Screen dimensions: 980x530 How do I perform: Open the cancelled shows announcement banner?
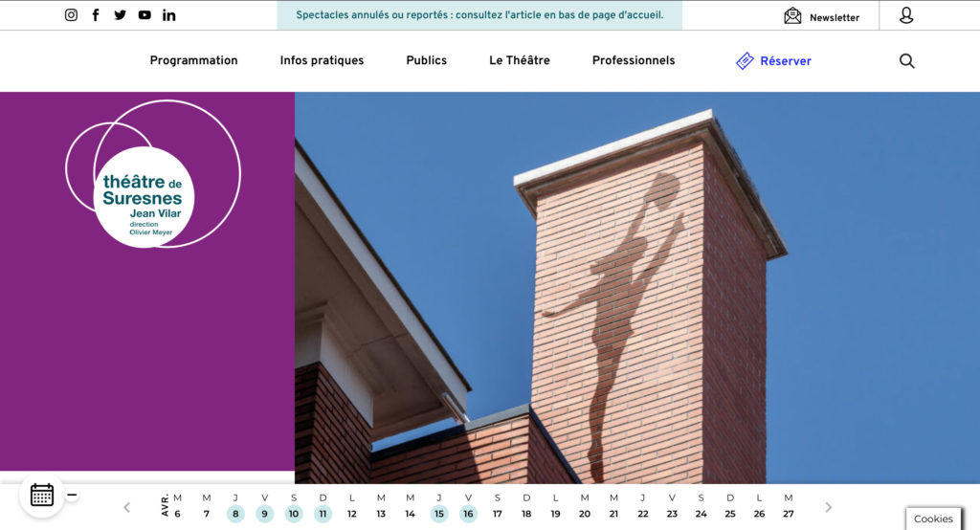[x=480, y=15]
